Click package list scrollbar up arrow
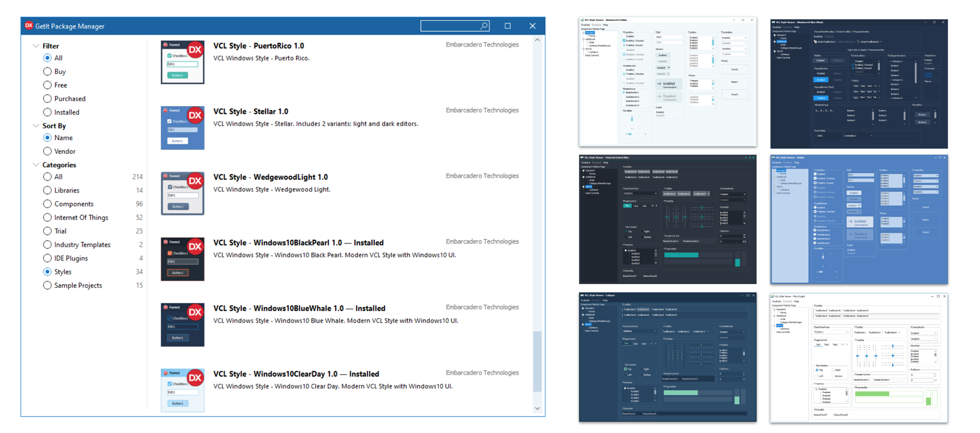 (537, 40)
